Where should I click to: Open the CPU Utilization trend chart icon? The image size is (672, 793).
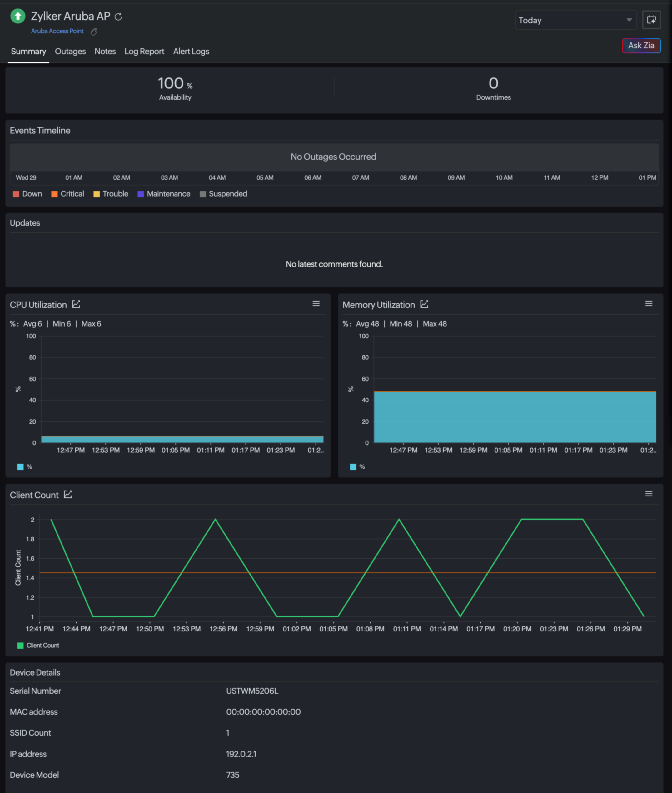tap(76, 304)
